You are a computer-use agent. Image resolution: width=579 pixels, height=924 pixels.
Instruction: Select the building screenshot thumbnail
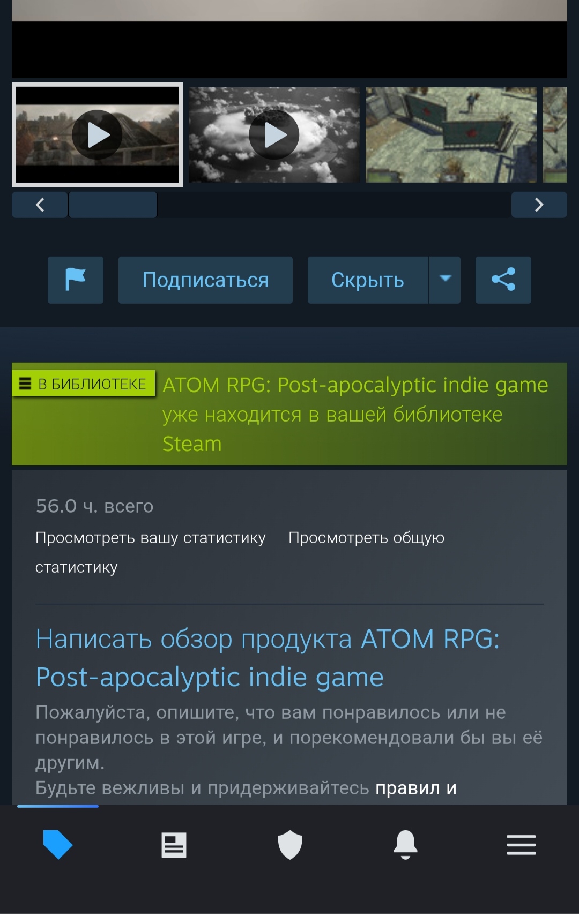coord(451,135)
